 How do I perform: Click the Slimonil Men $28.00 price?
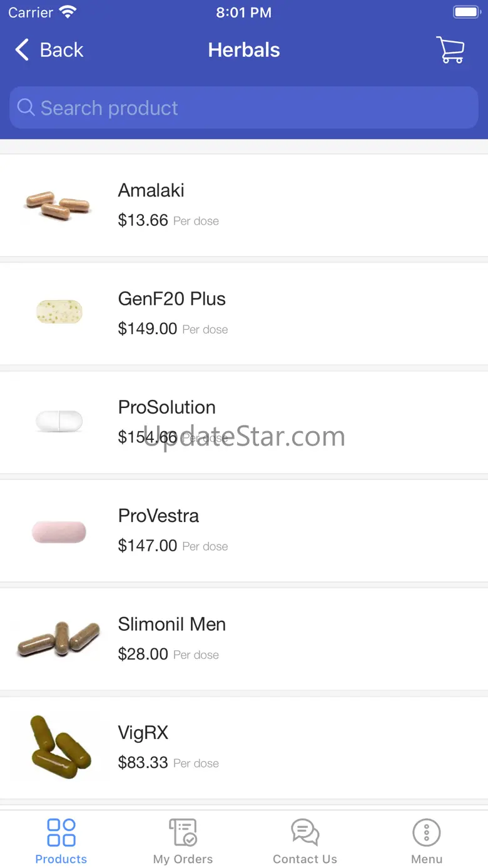coord(143,655)
